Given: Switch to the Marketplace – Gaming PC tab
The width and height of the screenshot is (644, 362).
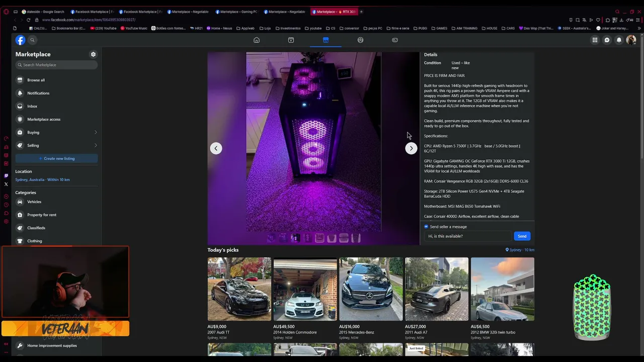Looking at the screenshot, I should [236, 12].
